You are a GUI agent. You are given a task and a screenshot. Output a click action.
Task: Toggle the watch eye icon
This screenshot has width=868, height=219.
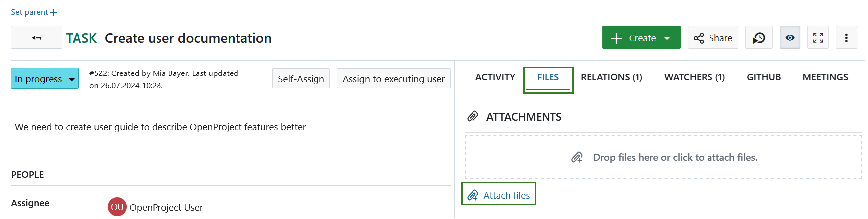(789, 38)
